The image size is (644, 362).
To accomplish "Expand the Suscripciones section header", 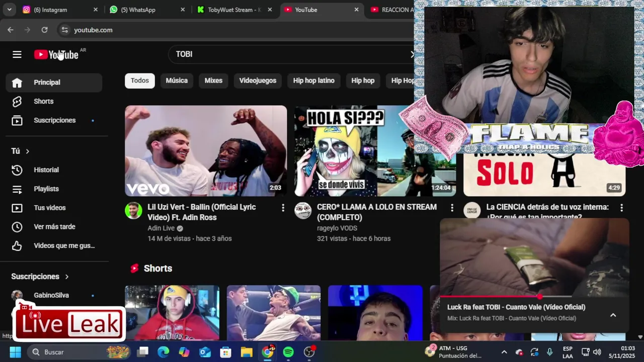I will (x=40, y=277).
